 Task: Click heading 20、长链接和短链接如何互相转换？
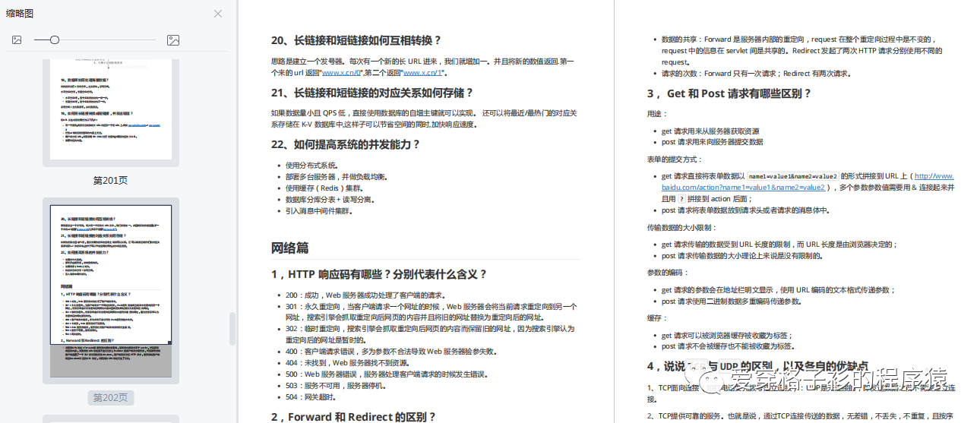coord(356,41)
